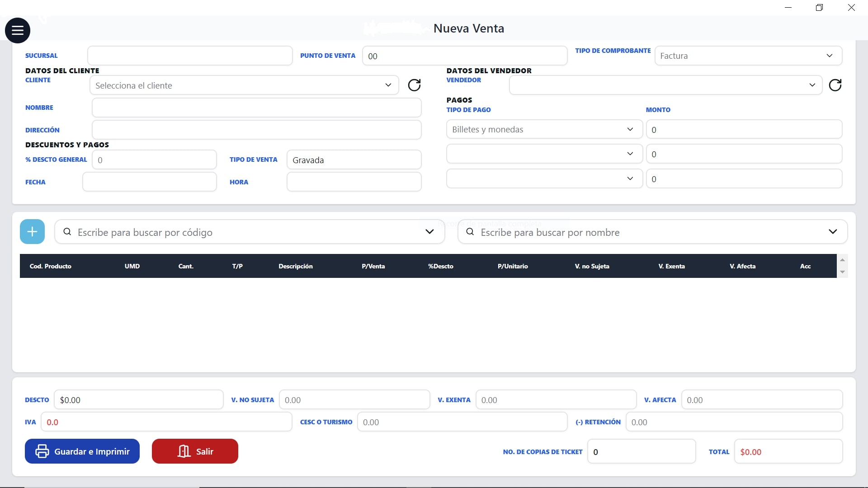Click the %Descto column header
Viewport: 868px width, 488px height.
click(x=441, y=266)
